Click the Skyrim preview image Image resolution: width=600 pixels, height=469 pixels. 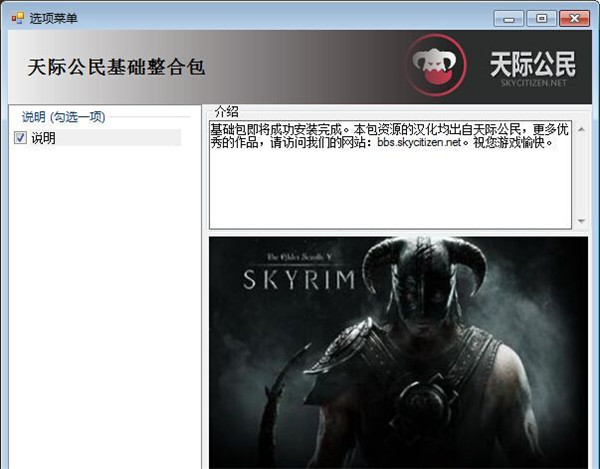pos(398,353)
